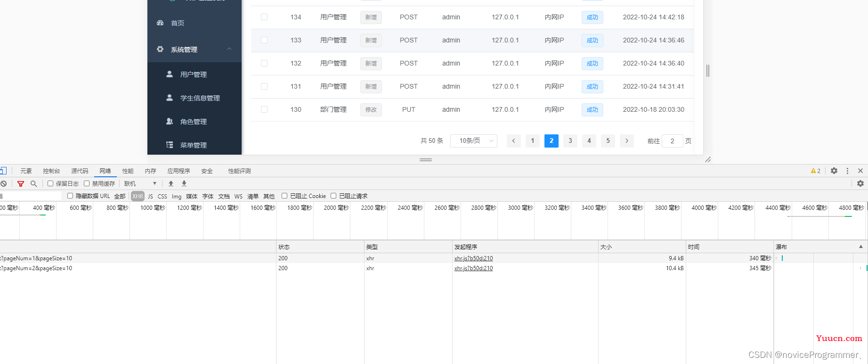Open 角色管理 in the sidebar
The width and height of the screenshot is (868, 364).
pyautogui.click(x=194, y=122)
